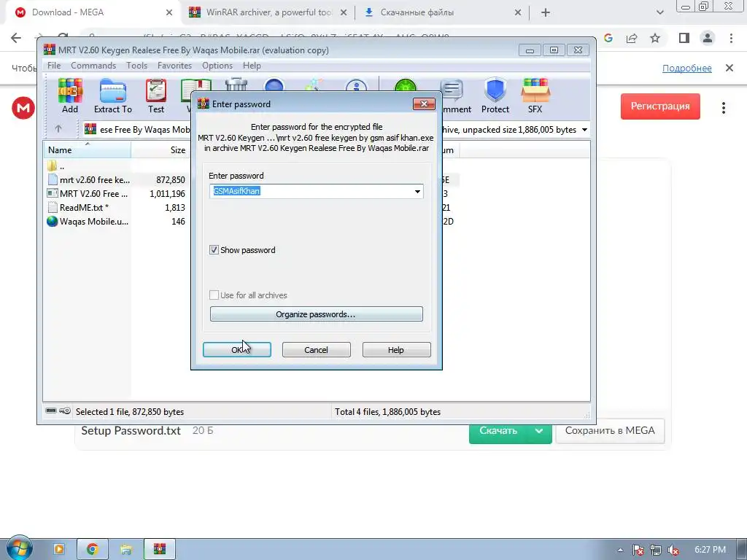This screenshot has width=747, height=560.
Task: Open a new Chrome tab
Action: (x=546, y=13)
